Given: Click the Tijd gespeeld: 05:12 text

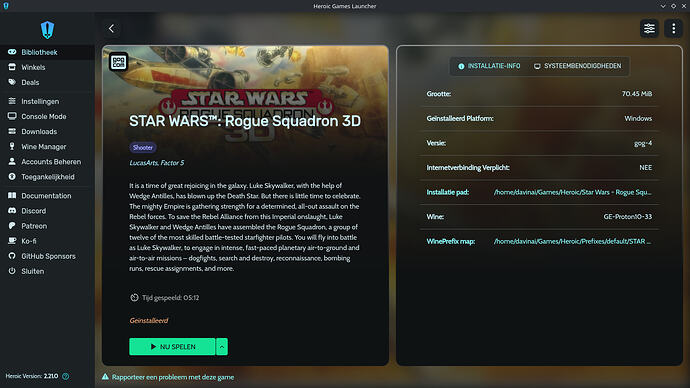Looking at the screenshot, I should (170, 298).
